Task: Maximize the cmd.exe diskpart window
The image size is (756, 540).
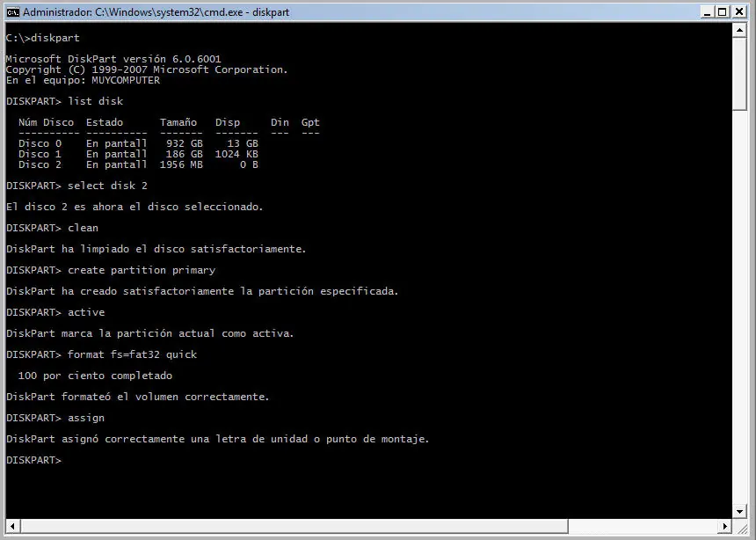Action: point(723,12)
